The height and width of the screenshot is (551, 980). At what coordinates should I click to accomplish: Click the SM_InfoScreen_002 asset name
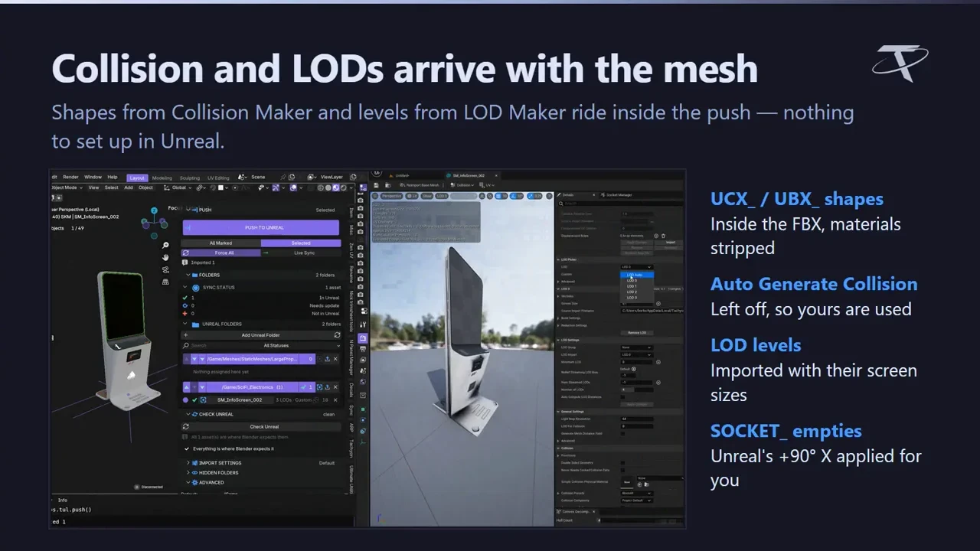(x=240, y=399)
